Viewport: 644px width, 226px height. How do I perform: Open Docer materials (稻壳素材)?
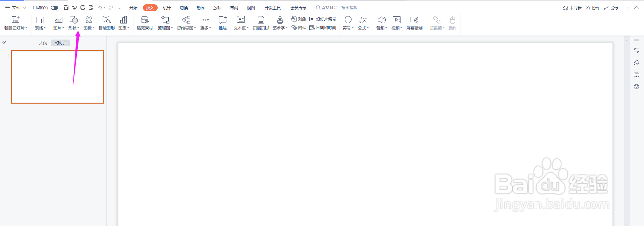point(145,23)
